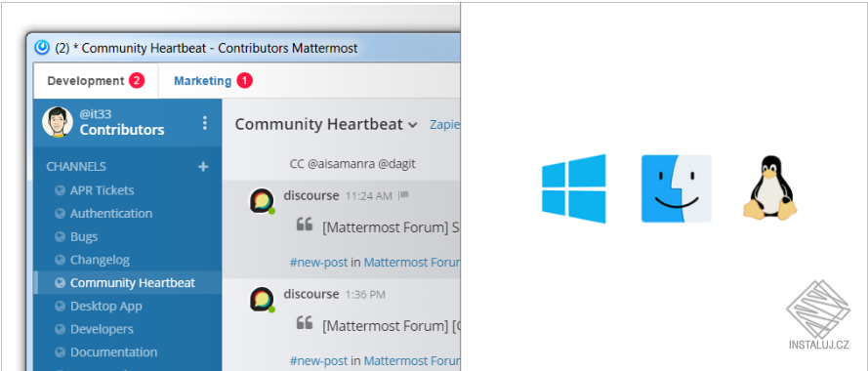The image size is (868, 371).
Task: Click discourse username on 11:24 AM post
Action: pyautogui.click(x=311, y=195)
